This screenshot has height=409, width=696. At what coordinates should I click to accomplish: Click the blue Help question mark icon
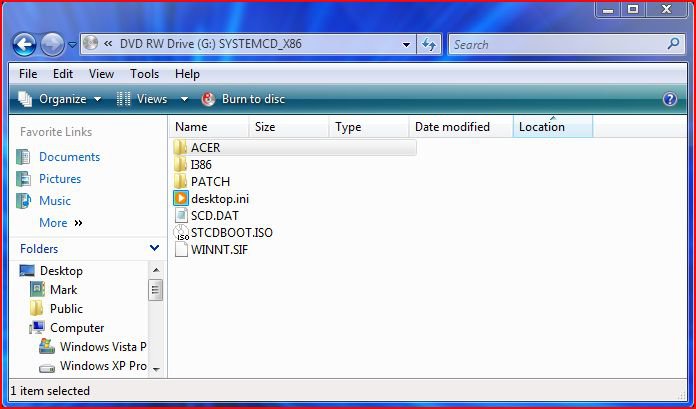click(670, 99)
